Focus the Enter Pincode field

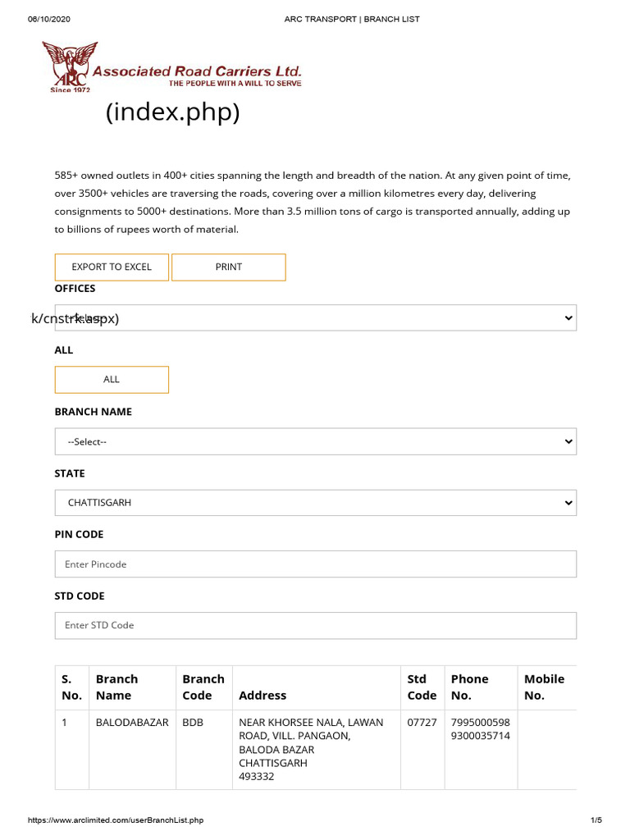(315, 564)
